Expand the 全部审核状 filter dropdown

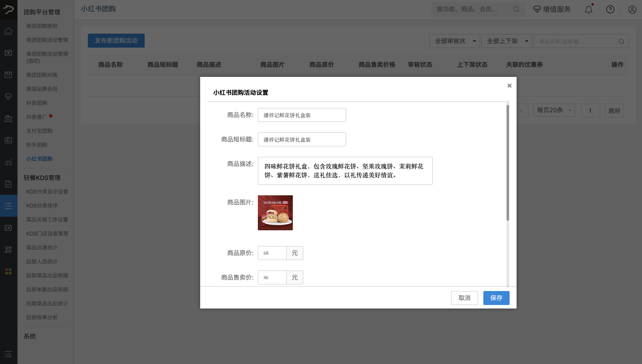click(455, 41)
